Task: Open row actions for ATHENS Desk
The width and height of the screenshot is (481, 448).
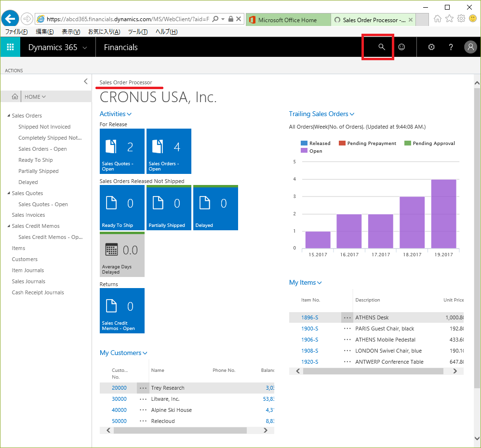Action: click(x=347, y=317)
